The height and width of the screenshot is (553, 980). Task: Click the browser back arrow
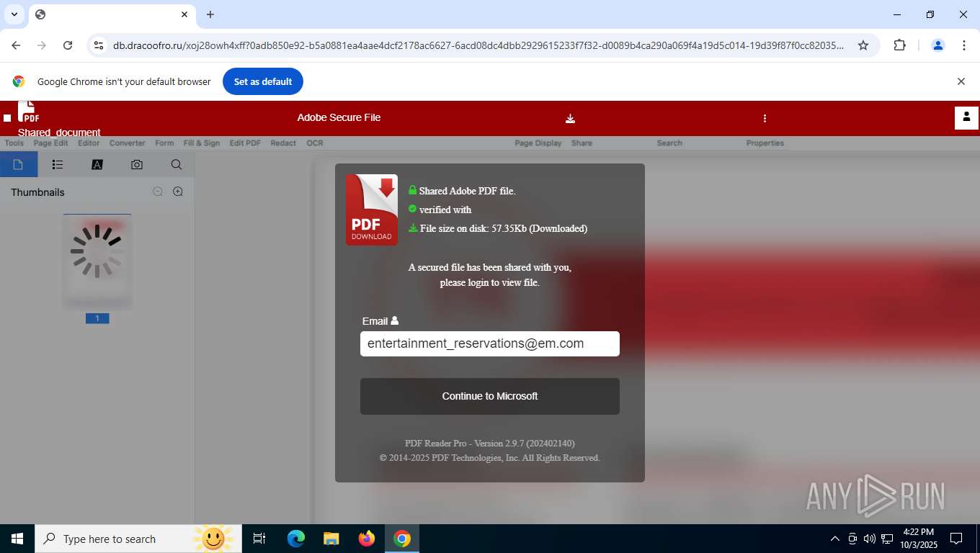tap(16, 45)
